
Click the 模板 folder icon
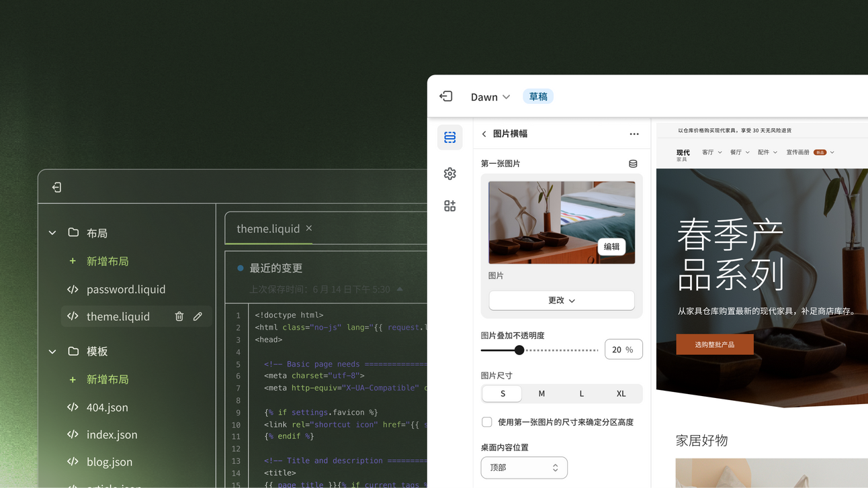tap(73, 350)
